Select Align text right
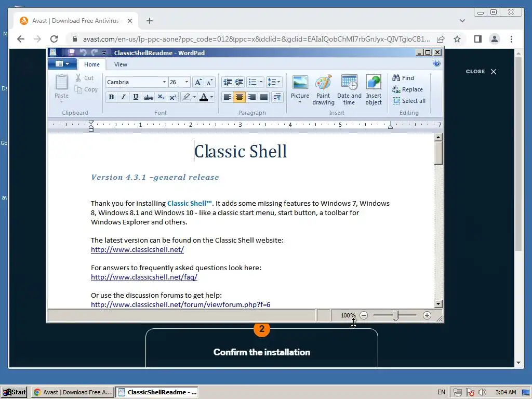 [252, 97]
